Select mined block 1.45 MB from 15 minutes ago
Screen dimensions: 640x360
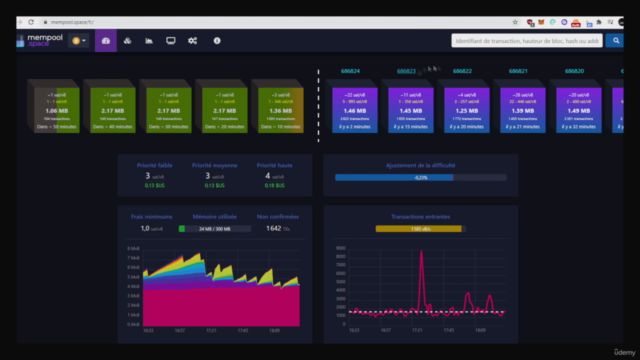[x=411, y=110]
